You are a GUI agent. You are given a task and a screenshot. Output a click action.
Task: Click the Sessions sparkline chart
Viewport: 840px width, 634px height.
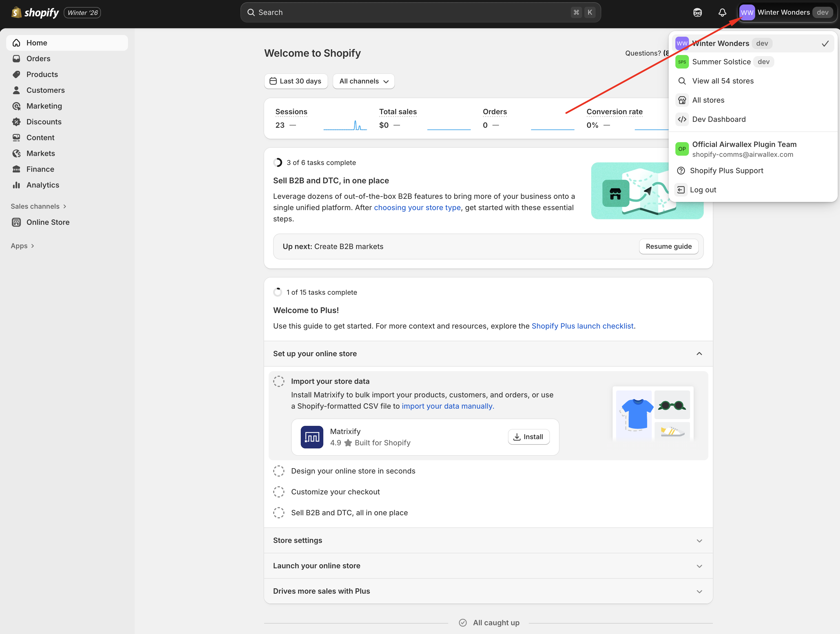click(x=345, y=125)
